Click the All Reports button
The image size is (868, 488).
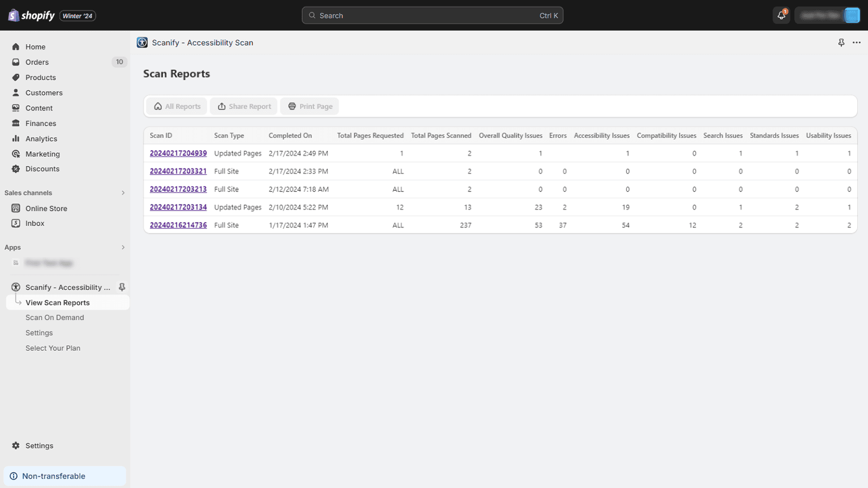point(177,106)
